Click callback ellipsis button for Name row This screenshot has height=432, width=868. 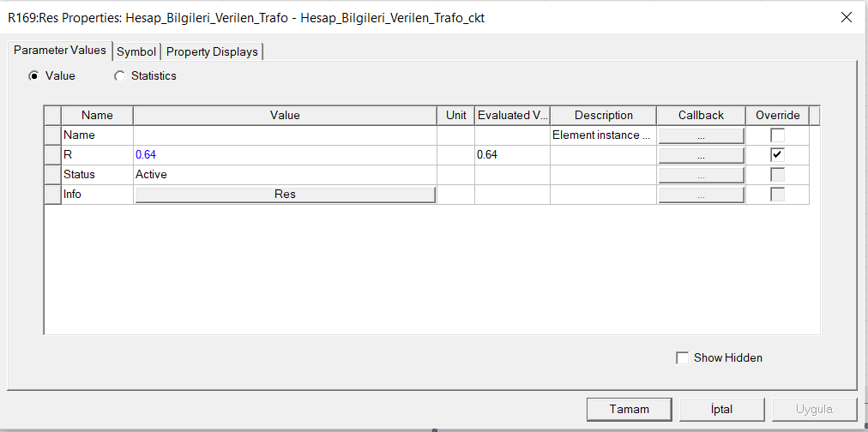701,135
